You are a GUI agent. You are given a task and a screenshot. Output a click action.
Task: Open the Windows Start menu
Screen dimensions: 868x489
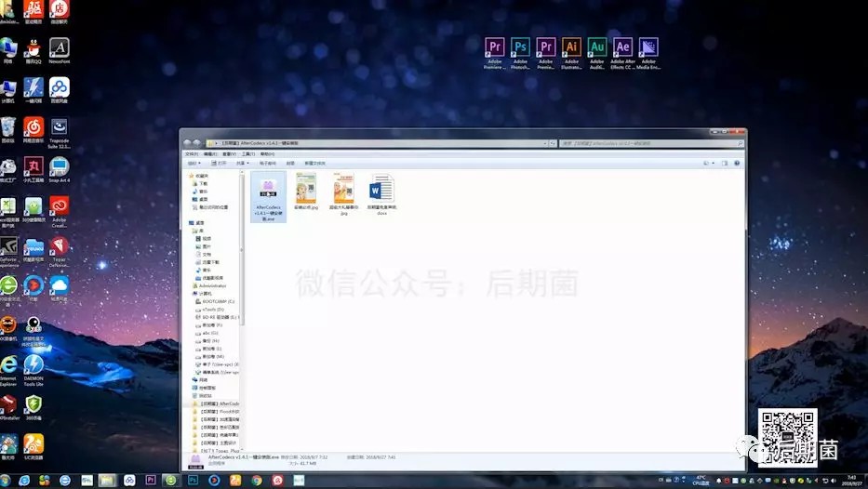click(5, 481)
